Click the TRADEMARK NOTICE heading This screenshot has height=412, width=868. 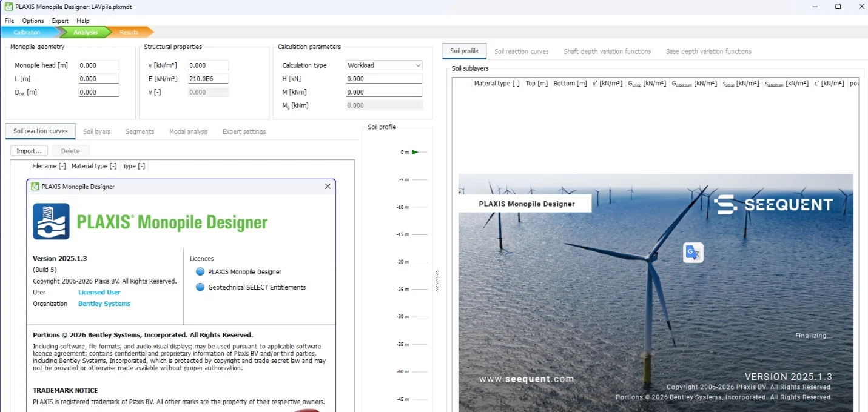pyautogui.click(x=65, y=391)
